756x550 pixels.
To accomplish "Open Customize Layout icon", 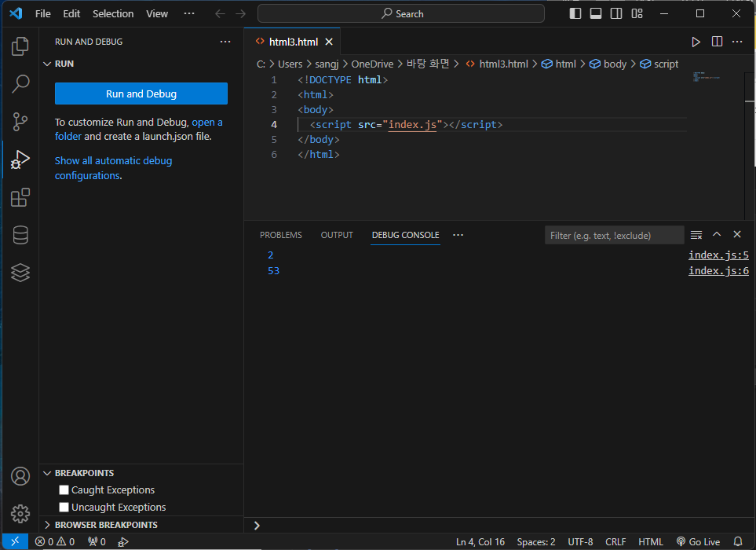I will coord(637,13).
